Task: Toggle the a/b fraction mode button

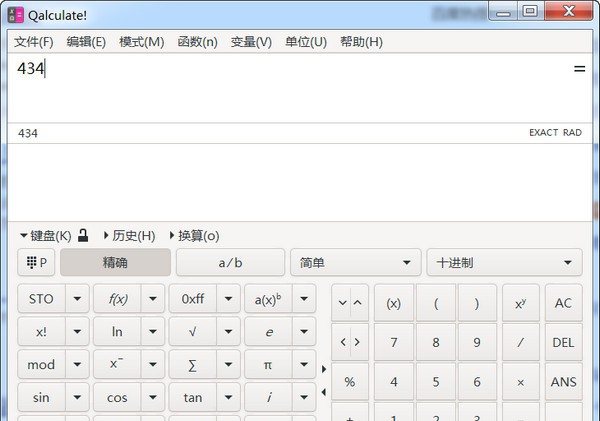Action: (230, 263)
